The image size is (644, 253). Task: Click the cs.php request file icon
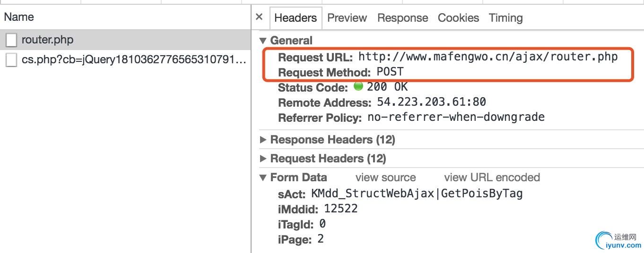coord(11,60)
